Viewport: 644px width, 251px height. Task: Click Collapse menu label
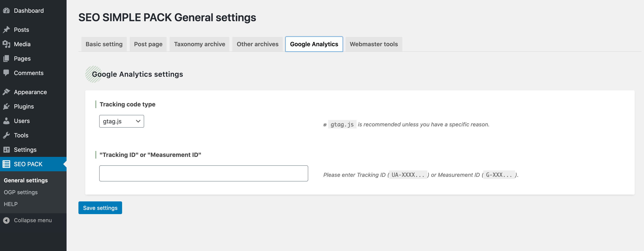(x=33, y=220)
